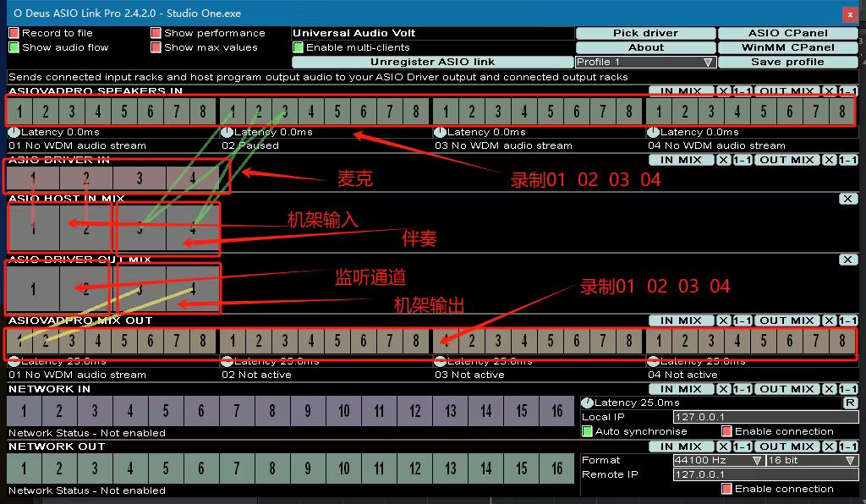Select channel 3 of Mix Out rack 04

tap(710, 341)
